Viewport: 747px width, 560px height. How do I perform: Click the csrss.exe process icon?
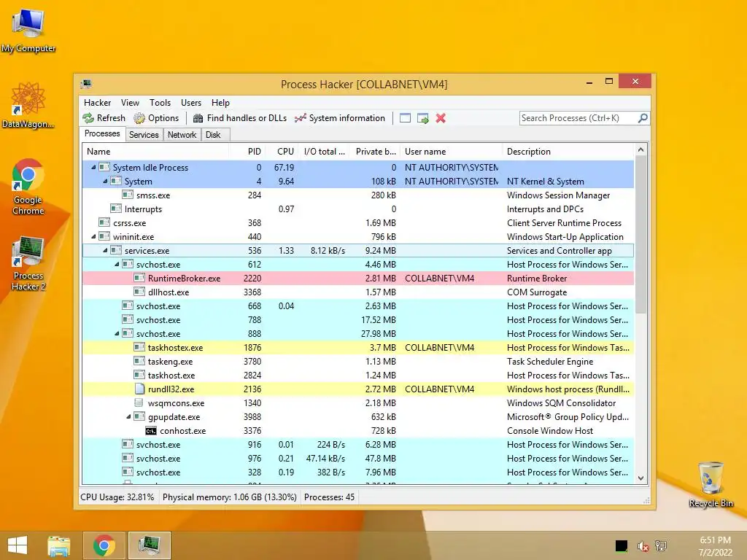coord(104,222)
